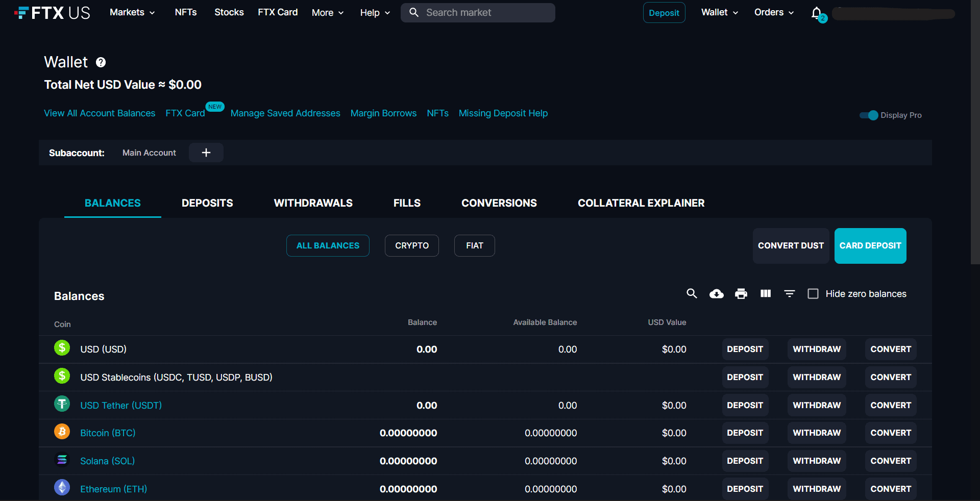Select the Crypto filter
The height and width of the screenshot is (501, 980).
point(412,245)
